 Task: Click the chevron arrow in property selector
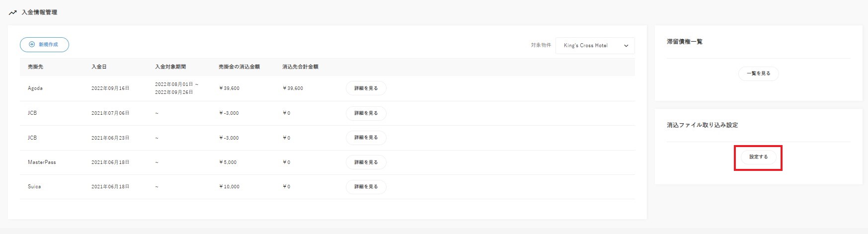pos(626,46)
